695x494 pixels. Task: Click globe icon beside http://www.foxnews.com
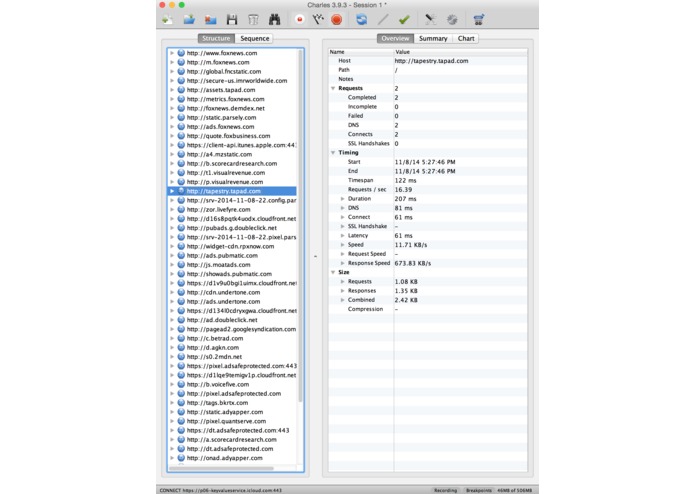click(181, 53)
